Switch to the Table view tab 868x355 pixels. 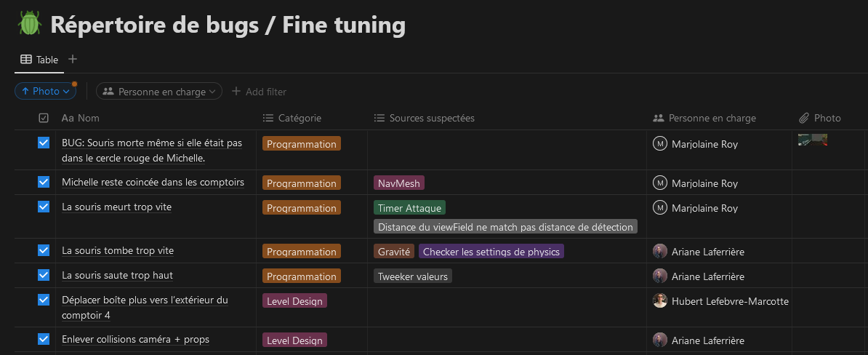(x=39, y=60)
